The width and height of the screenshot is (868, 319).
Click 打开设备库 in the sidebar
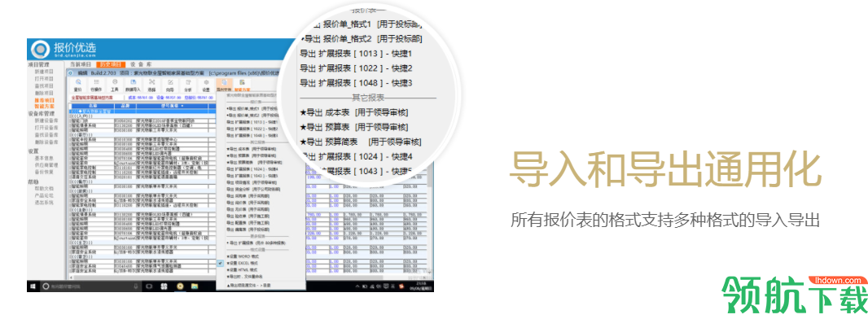tap(46, 128)
